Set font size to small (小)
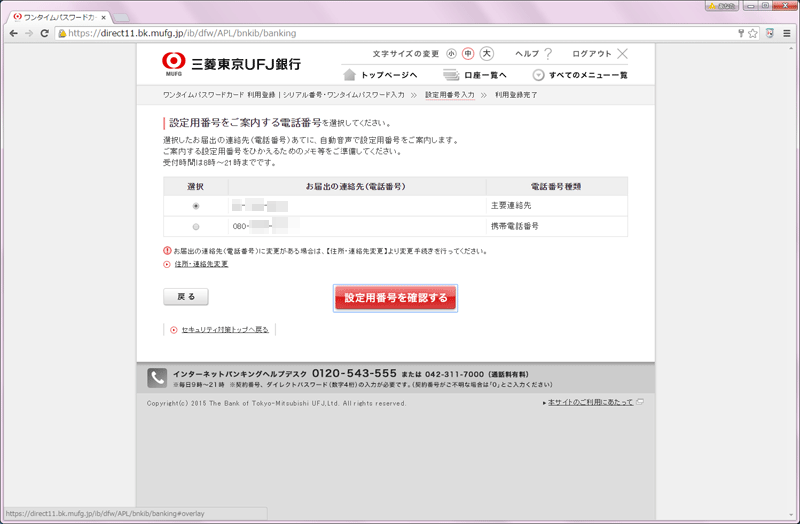Image resolution: width=800 pixels, height=524 pixels. pos(451,54)
